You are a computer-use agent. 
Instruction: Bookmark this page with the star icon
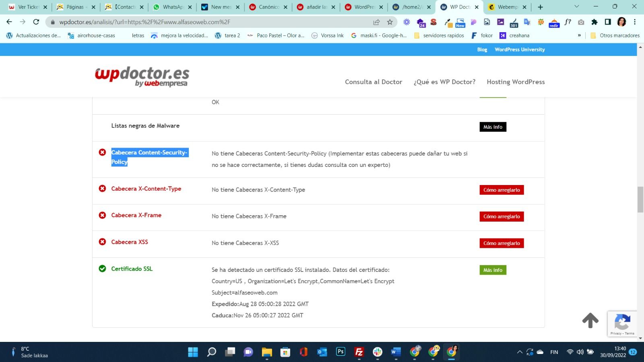(x=390, y=22)
